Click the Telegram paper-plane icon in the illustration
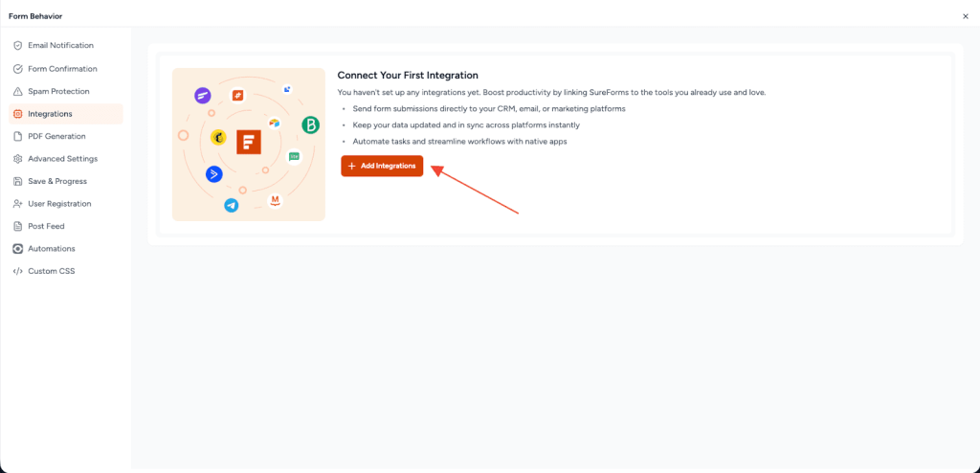This screenshot has height=473, width=980. (231, 205)
